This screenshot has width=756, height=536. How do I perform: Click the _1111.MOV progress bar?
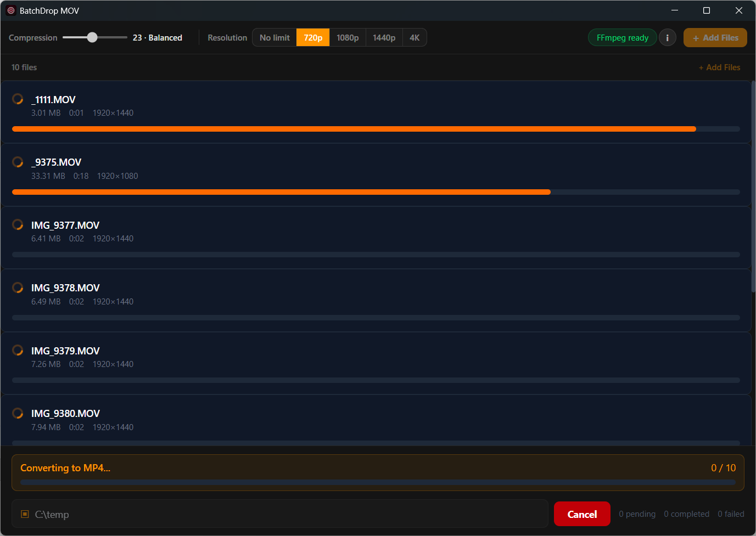click(x=376, y=129)
